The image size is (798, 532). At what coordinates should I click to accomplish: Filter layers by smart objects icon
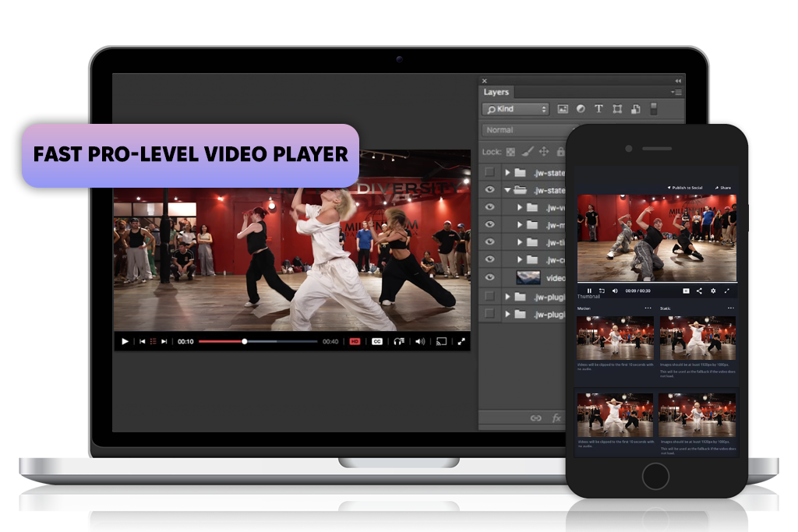point(636,109)
